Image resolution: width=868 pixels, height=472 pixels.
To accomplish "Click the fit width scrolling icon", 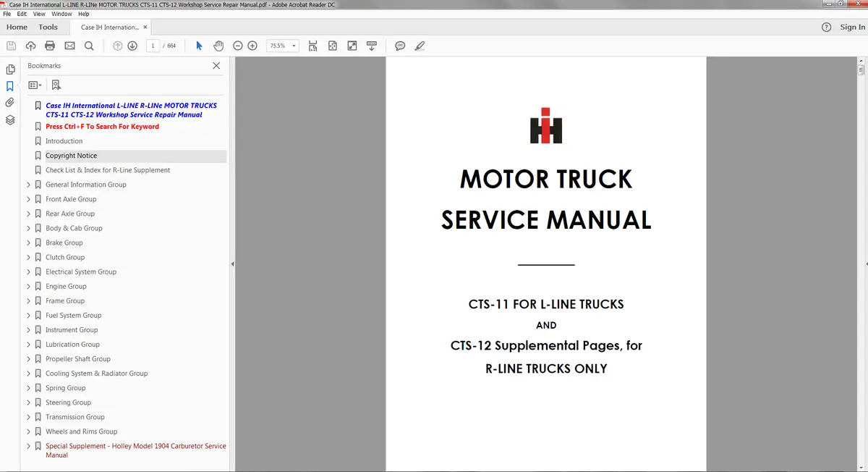I will pos(312,46).
